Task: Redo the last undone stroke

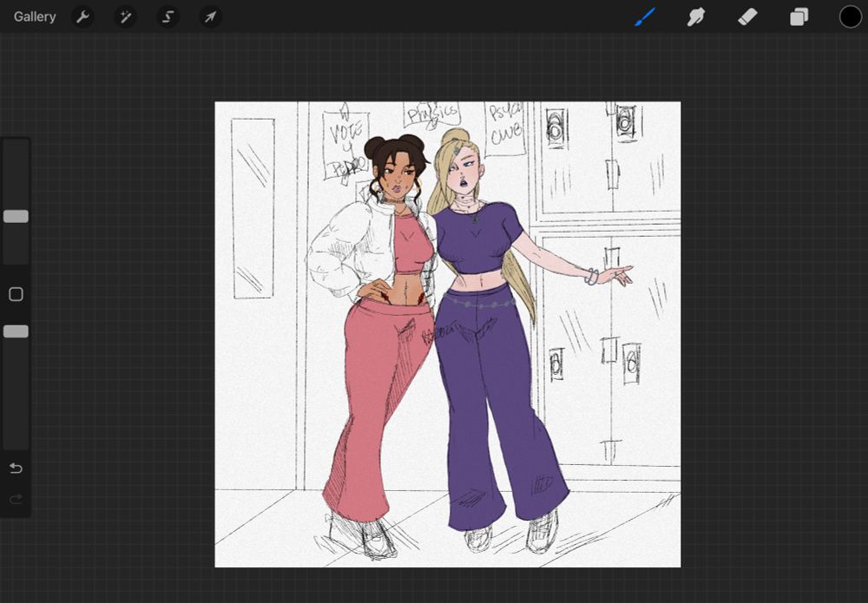Action: pos(16,499)
